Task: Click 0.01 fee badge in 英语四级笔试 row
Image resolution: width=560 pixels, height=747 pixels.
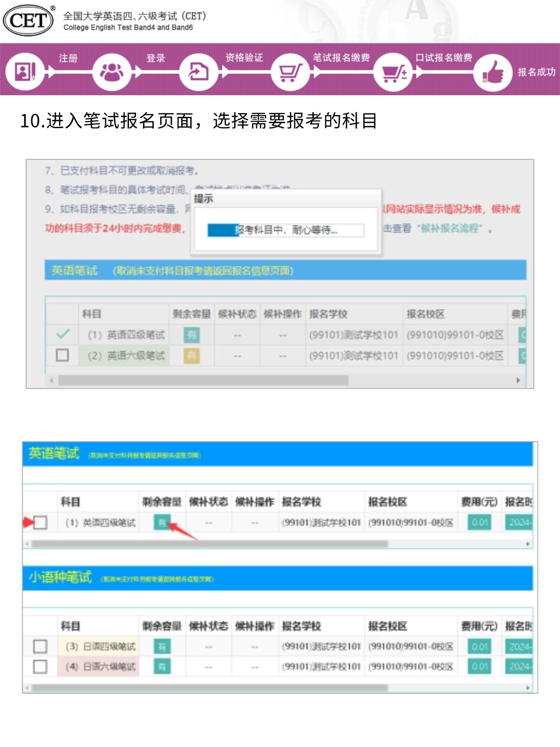Action: pyautogui.click(x=479, y=522)
